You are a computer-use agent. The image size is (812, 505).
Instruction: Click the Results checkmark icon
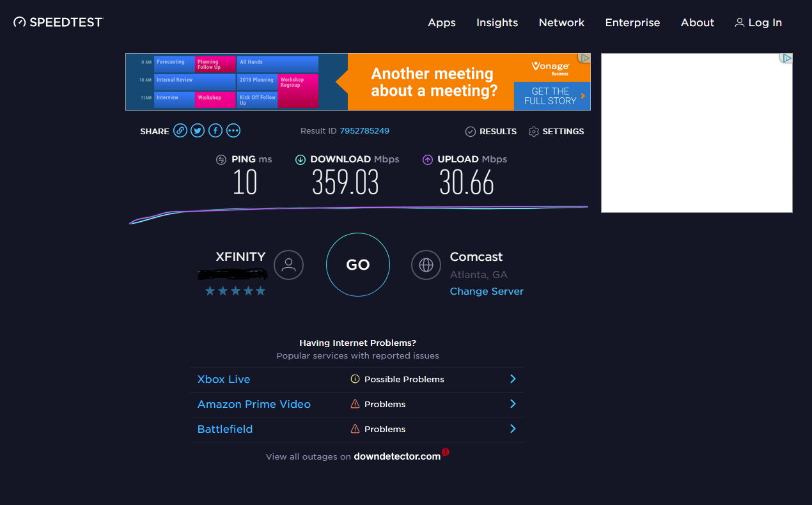471,132
